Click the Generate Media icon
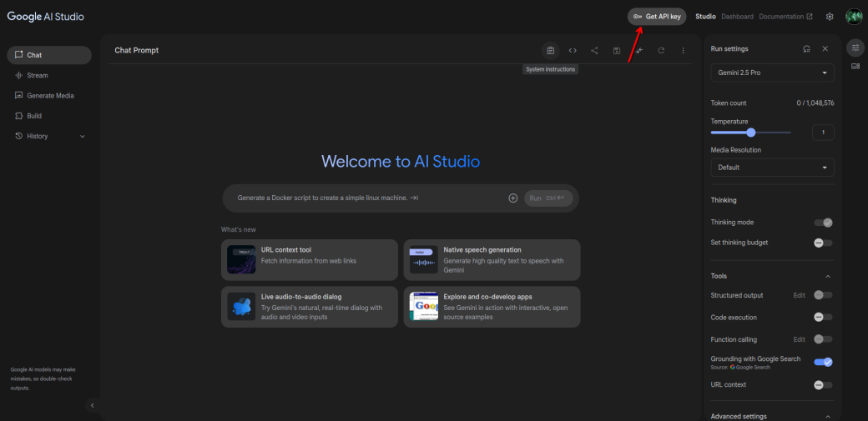 [x=19, y=96]
